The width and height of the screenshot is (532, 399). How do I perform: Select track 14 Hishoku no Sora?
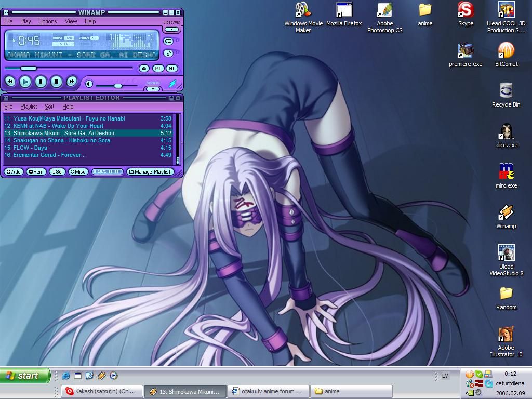click(x=88, y=140)
